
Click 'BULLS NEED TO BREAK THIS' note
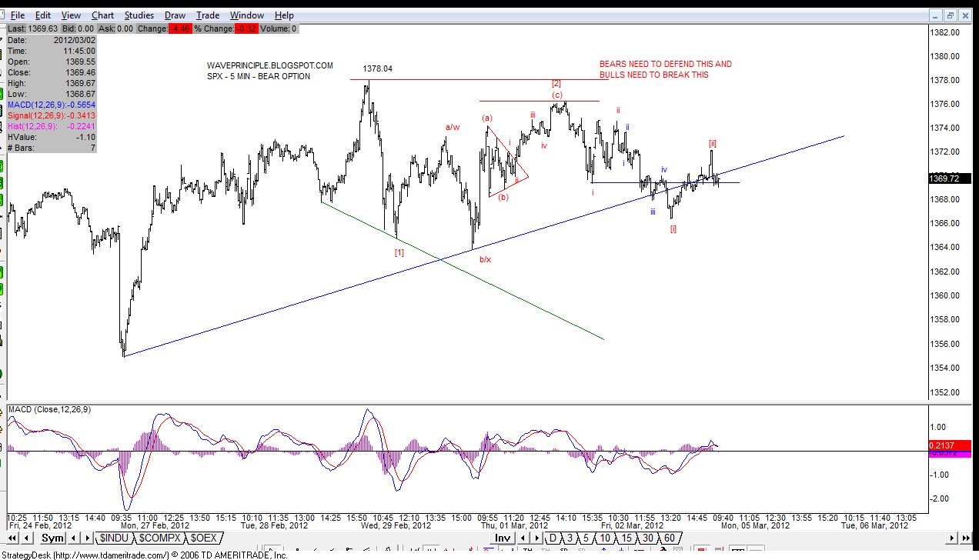point(654,75)
